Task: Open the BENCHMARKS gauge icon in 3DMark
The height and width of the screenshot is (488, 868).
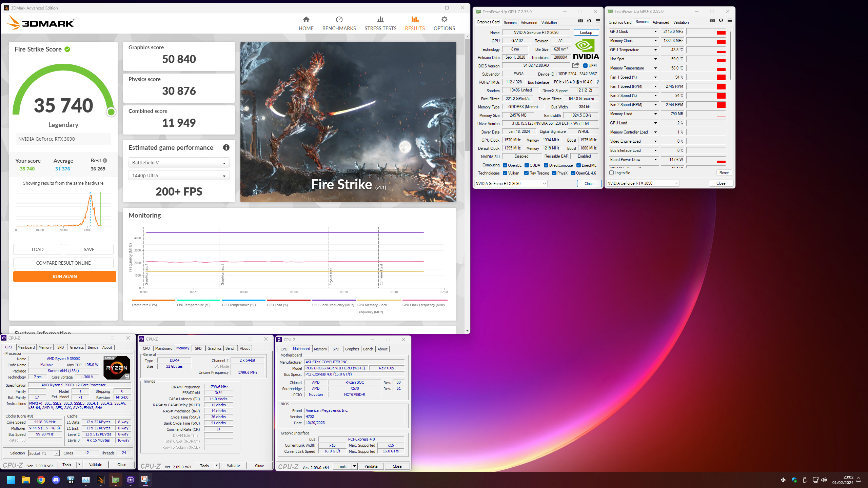Action: click(339, 19)
